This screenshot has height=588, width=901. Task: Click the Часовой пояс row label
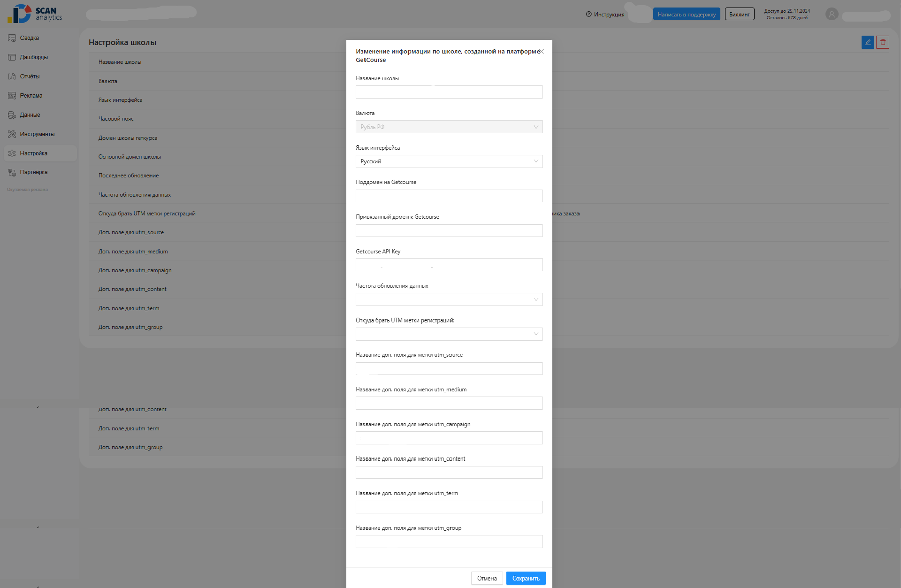(x=116, y=119)
